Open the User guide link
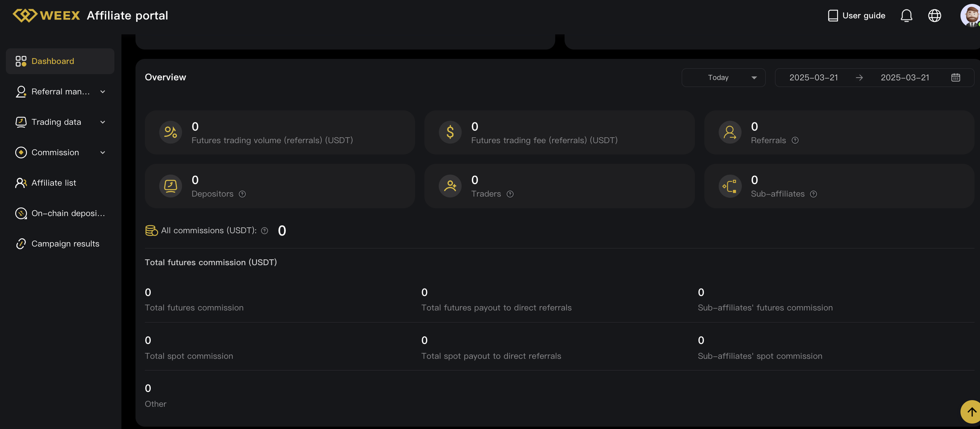This screenshot has height=429, width=980. pyautogui.click(x=857, y=16)
